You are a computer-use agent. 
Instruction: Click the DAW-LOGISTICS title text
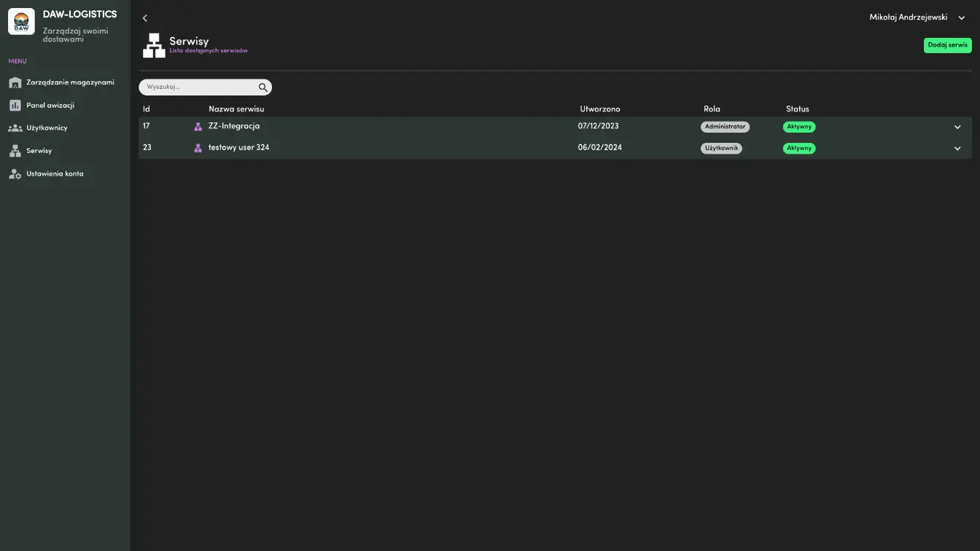(x=79, y=15)
